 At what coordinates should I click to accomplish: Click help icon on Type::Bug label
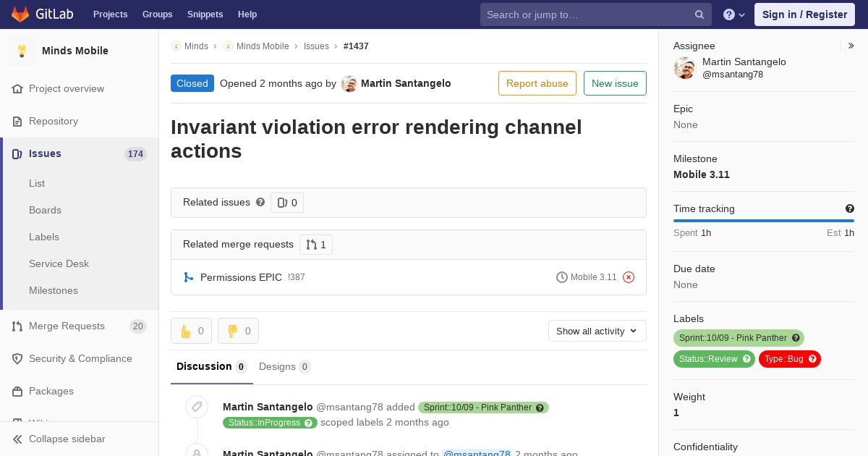coord(812,359)
